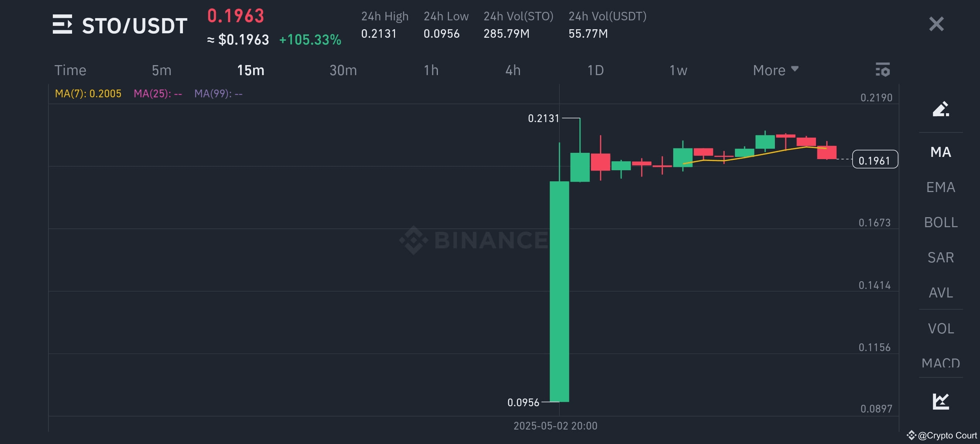980x444 pixels.
Task: Select the AVL overlay option
Action: [940, 292]
